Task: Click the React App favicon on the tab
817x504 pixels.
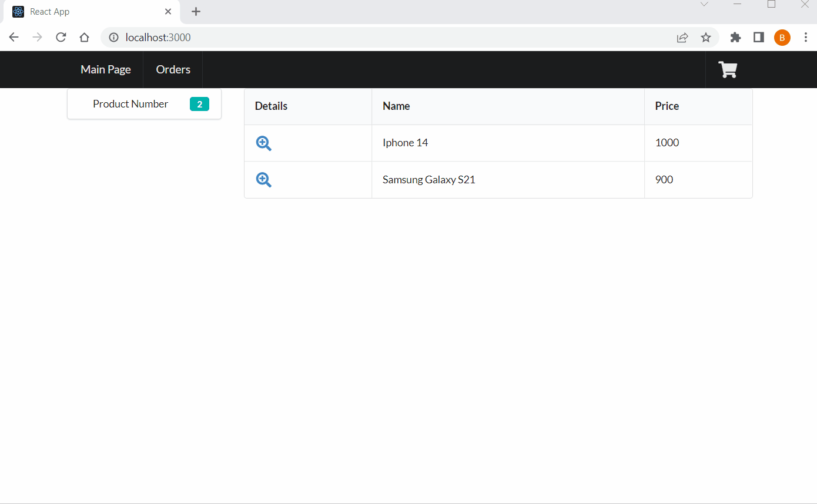Action: point(18,11)
